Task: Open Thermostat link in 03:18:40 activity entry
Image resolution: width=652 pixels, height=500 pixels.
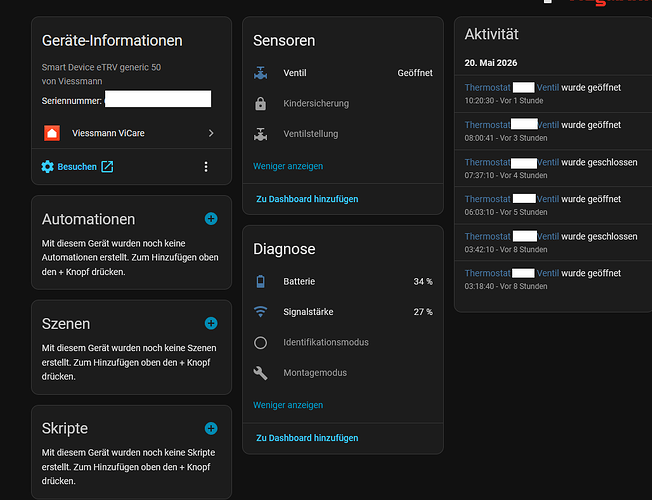Action: tap(487, 273)
